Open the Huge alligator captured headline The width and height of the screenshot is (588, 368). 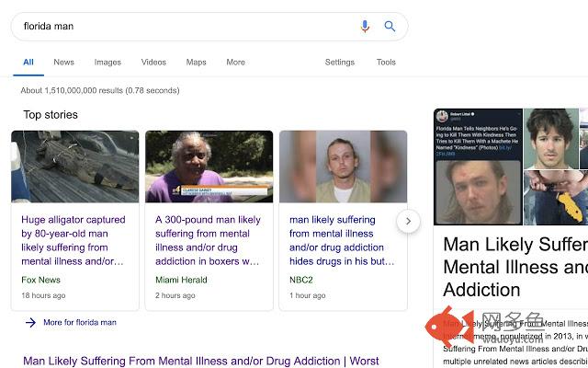[73, 240]
